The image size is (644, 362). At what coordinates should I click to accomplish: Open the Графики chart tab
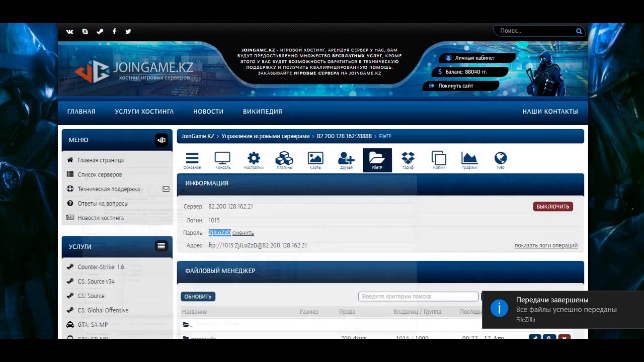point(469,161)
